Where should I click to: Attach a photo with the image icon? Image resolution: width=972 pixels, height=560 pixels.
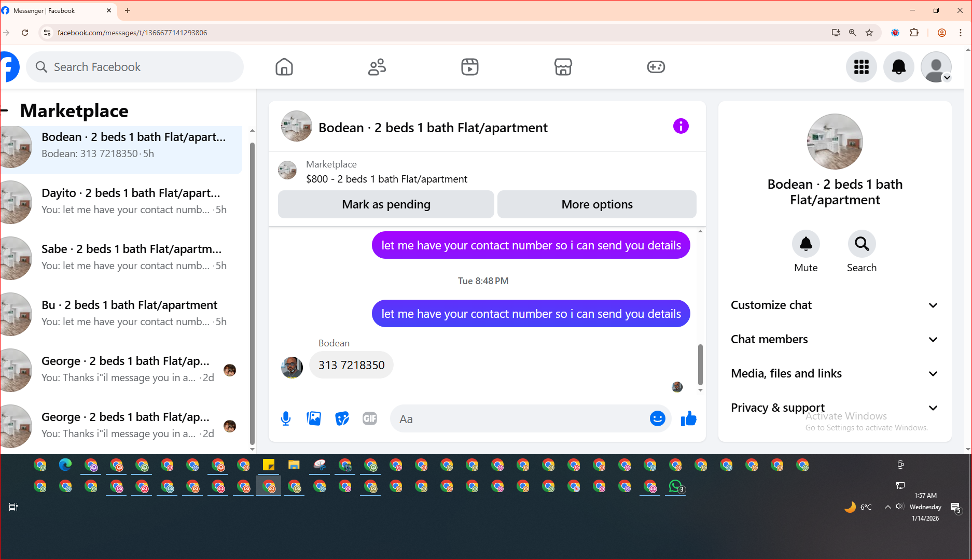[x=314, y=418]
